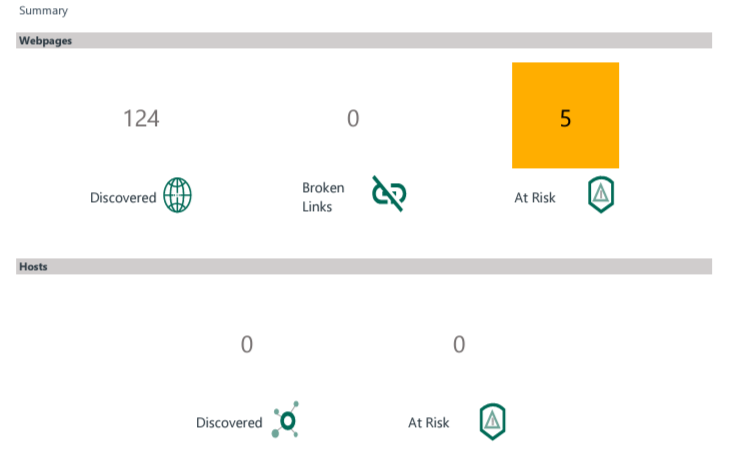Viewport: 731px width, 454px height.
Task: Click the Hosts Discovered network node icon
Action: (287, 421)
